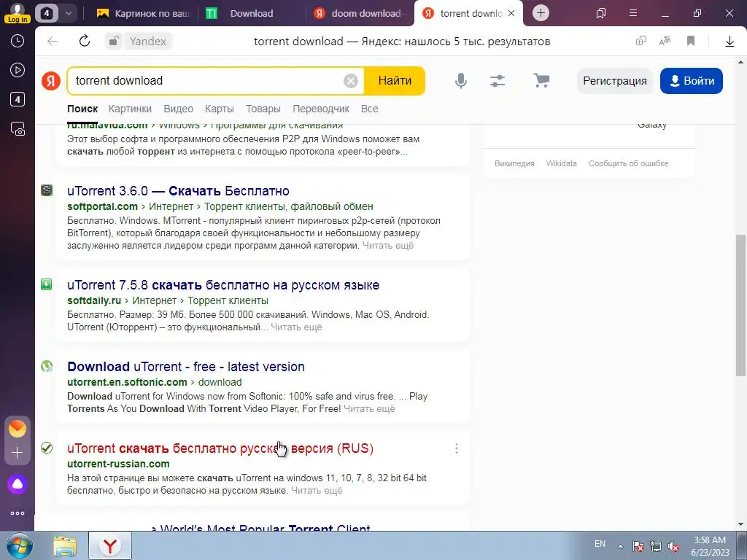Open the browser hamburger menu

tap(633, 13)
